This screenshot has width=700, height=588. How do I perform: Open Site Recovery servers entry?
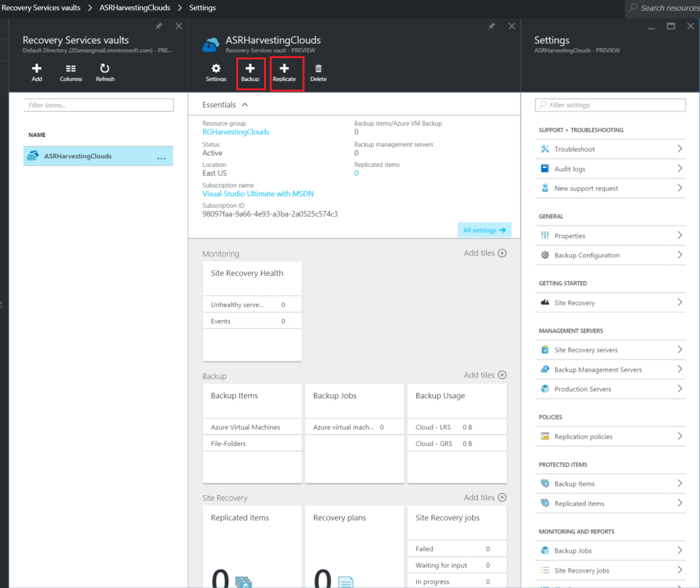pyautogui.click(x=610, y=350)
